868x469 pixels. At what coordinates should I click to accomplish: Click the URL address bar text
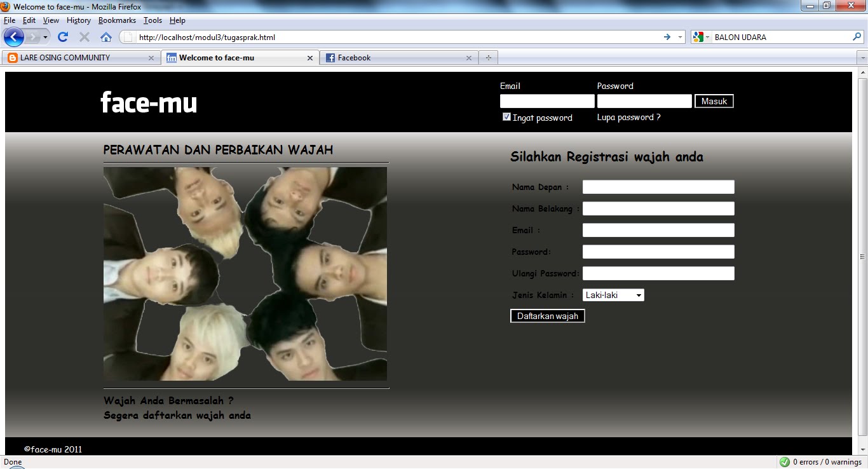(x=207, y=37)
